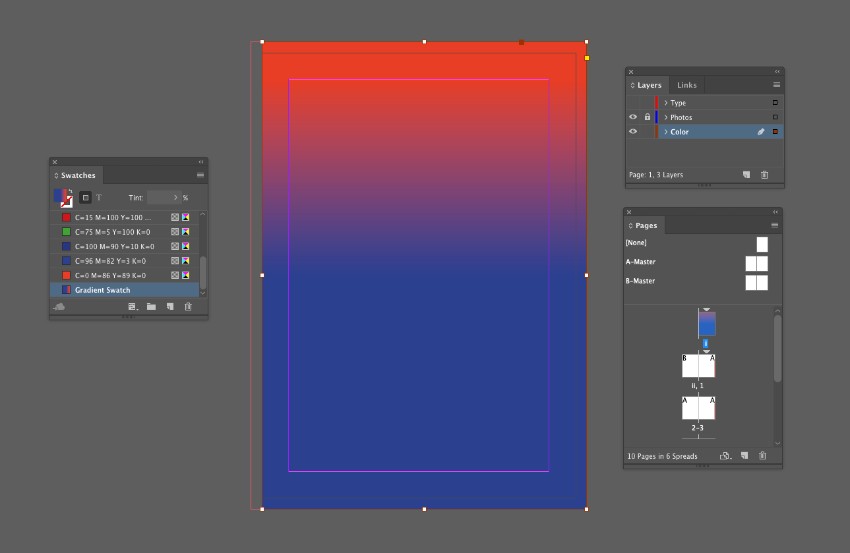Viewport: 850px width, 553px height.
Task: Switch to the Links tab
Action: point(687,85)
